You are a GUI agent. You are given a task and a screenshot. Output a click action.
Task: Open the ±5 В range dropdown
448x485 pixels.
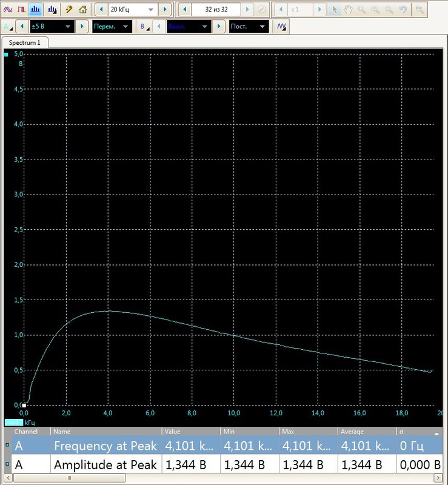click(52, 26)
